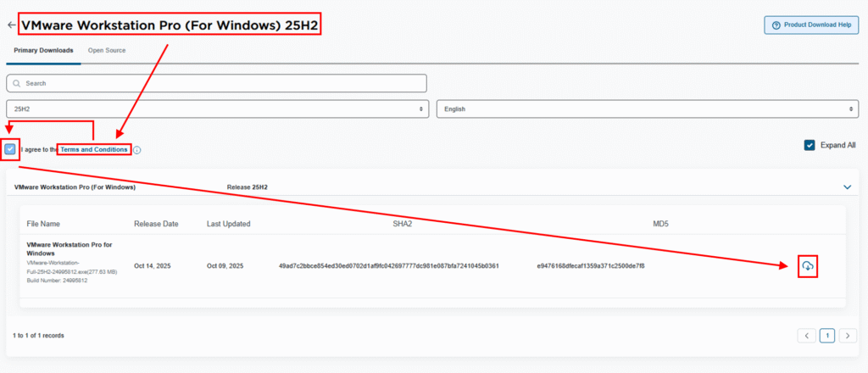This screenshot has height=373, width=868.
Task: Select the Primary Downloads tab
Action: 43,51
